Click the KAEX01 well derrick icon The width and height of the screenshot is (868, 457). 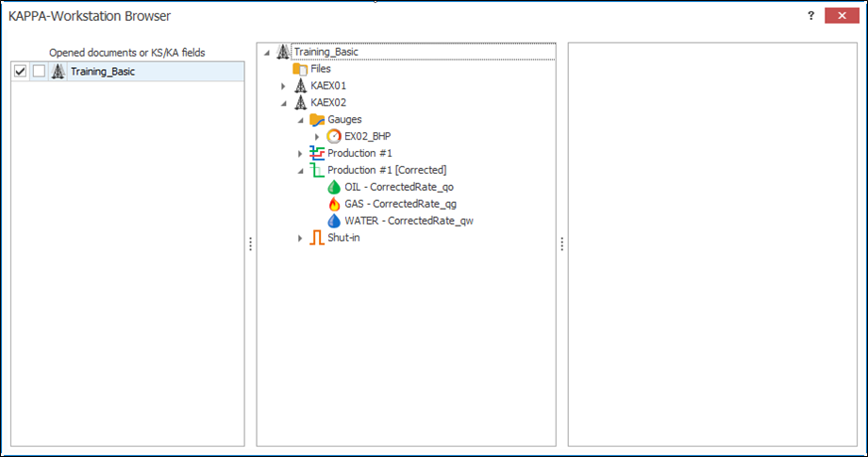(x=301, y=86)
